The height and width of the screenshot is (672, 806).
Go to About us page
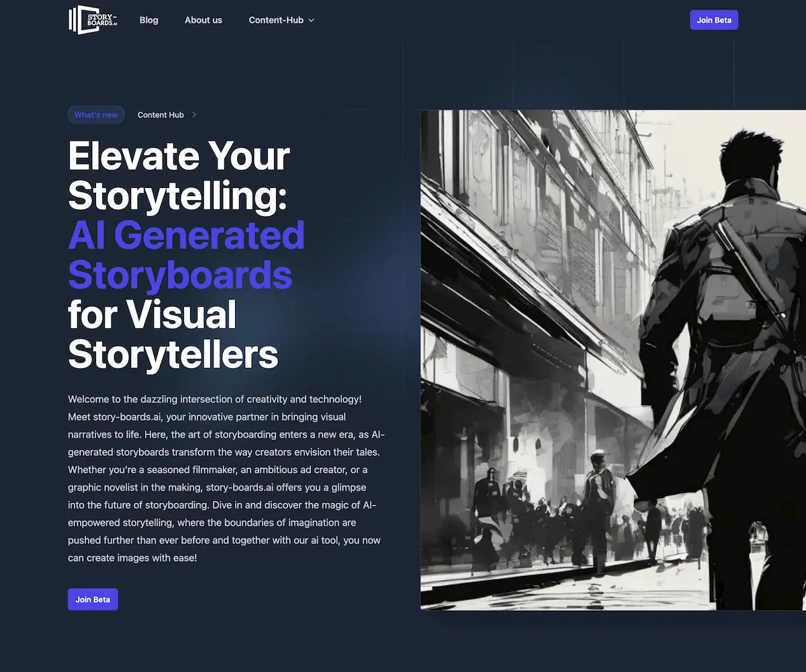click(204, 20)
